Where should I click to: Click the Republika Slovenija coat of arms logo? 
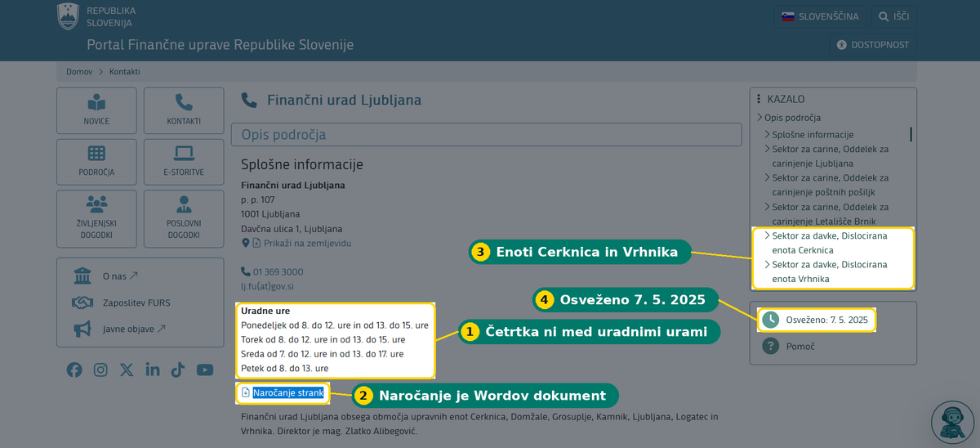click(x=68, y=16)
